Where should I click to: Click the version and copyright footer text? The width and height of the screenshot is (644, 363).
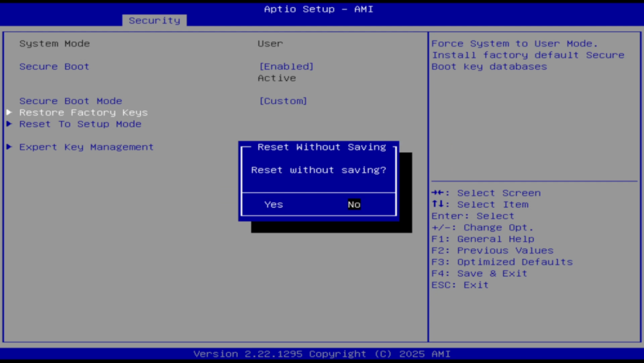(x=322, y=354)
